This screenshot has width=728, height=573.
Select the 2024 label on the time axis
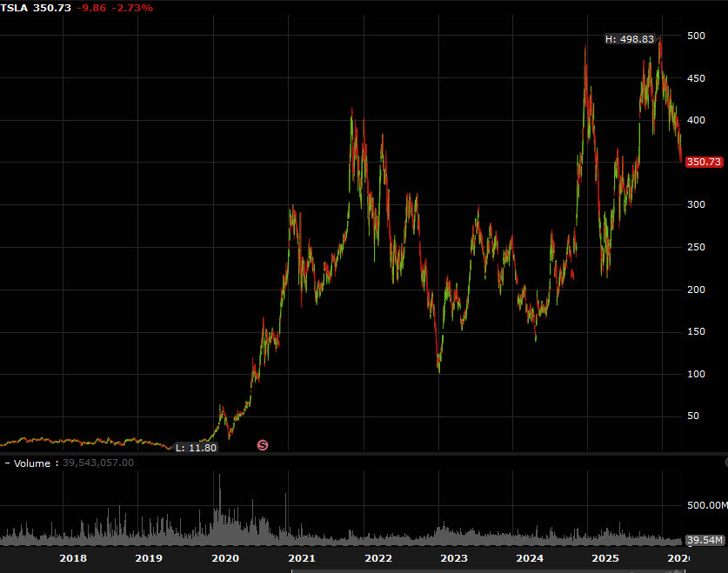529,559
